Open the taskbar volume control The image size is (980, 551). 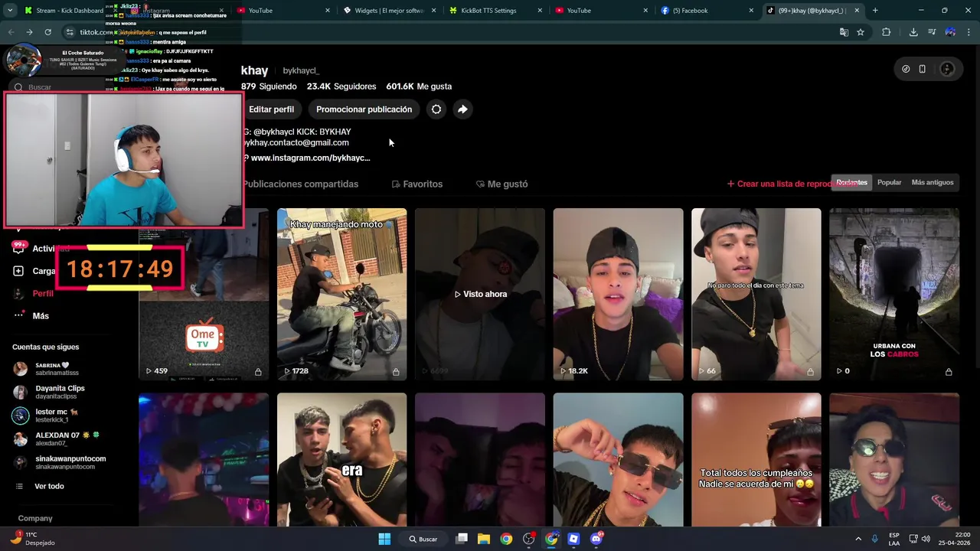tap(926, 539)
